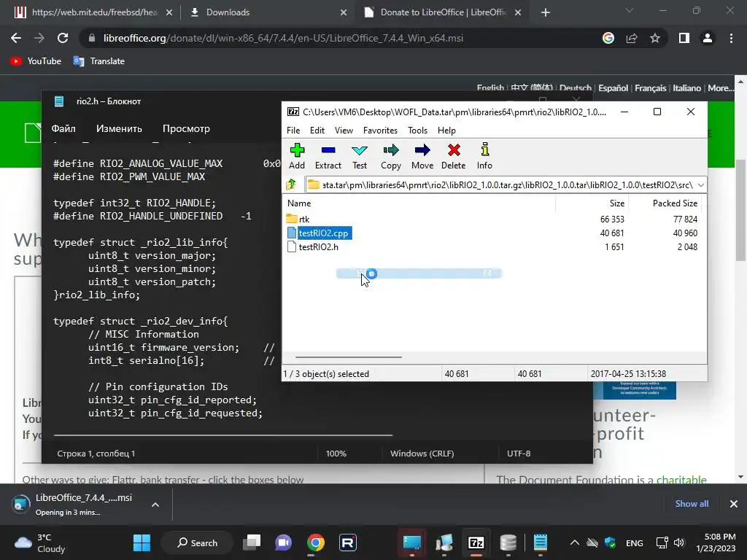Screen dimensions: 747x560
Task: Click the 7-Zip horizontal scrollbar
Action: pos(348,357)
